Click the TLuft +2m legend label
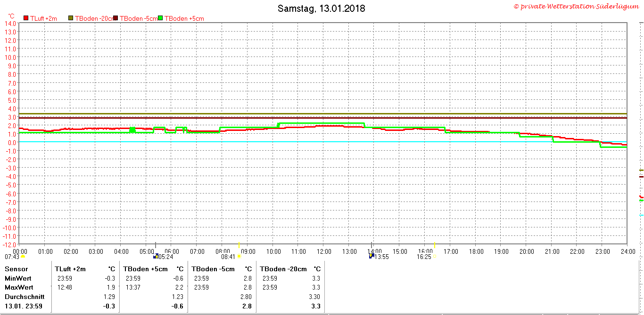The height and width of the screenshot is (315, 644). click(44, 18)
